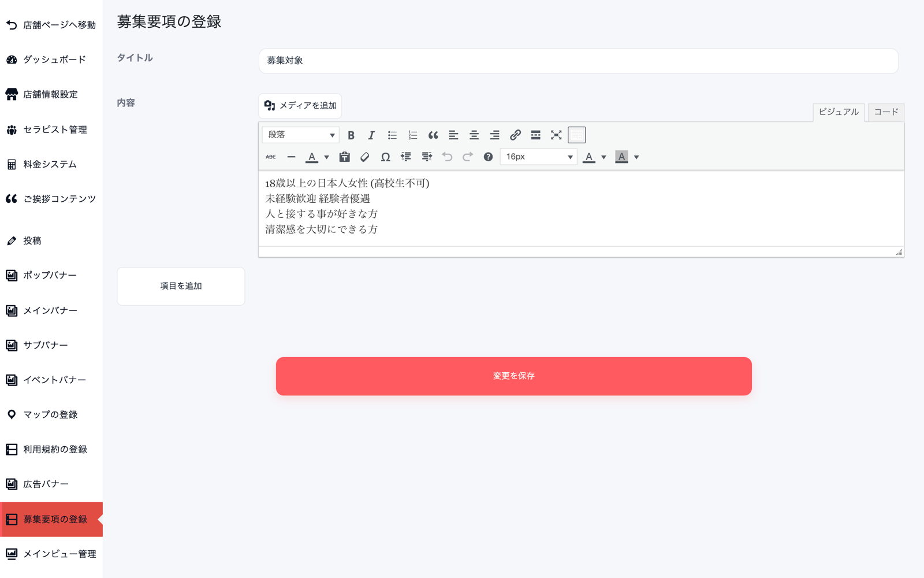Click メディアを追加 button
The image size is (924, 578).
[x=300, y=106]
